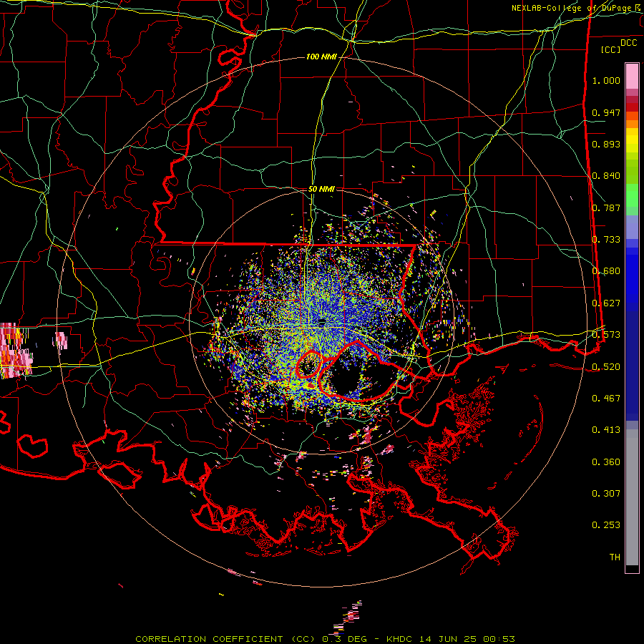Select the 0.413 legend value
Viewport: 644px width, 644px height.
click(606, 430)
